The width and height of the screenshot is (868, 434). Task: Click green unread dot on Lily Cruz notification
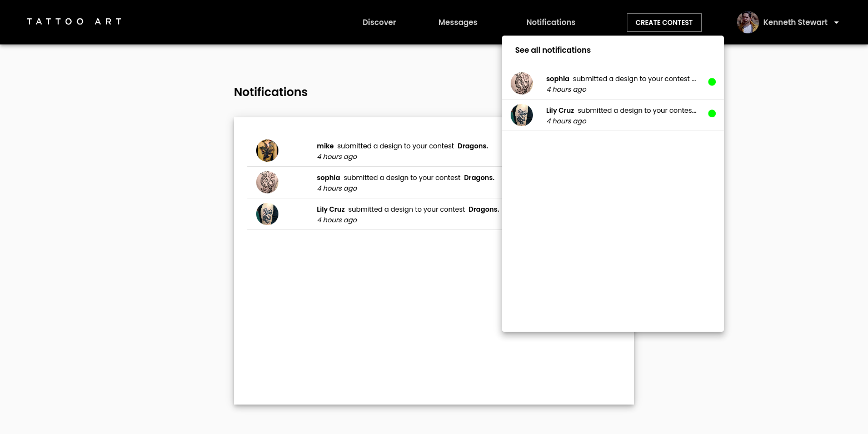712,113
